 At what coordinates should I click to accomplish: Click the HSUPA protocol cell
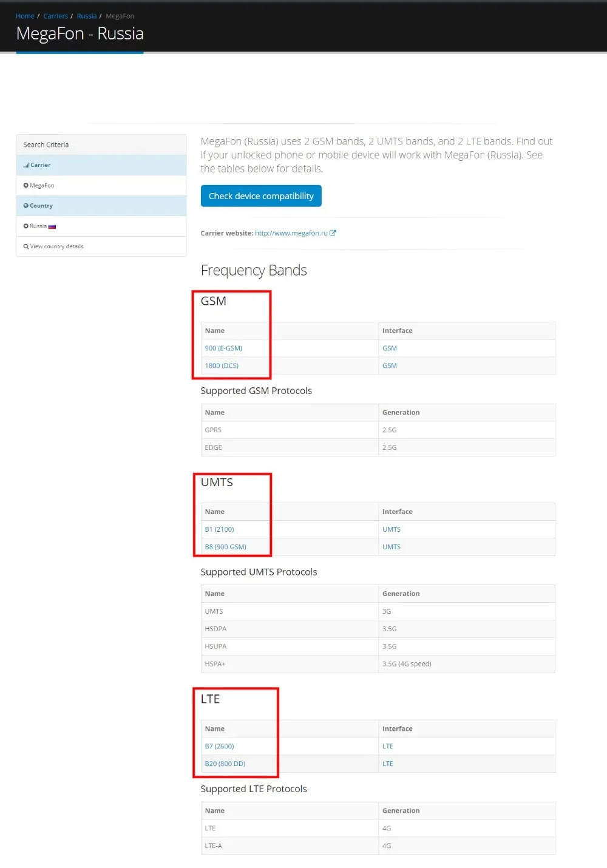point(290,647)
